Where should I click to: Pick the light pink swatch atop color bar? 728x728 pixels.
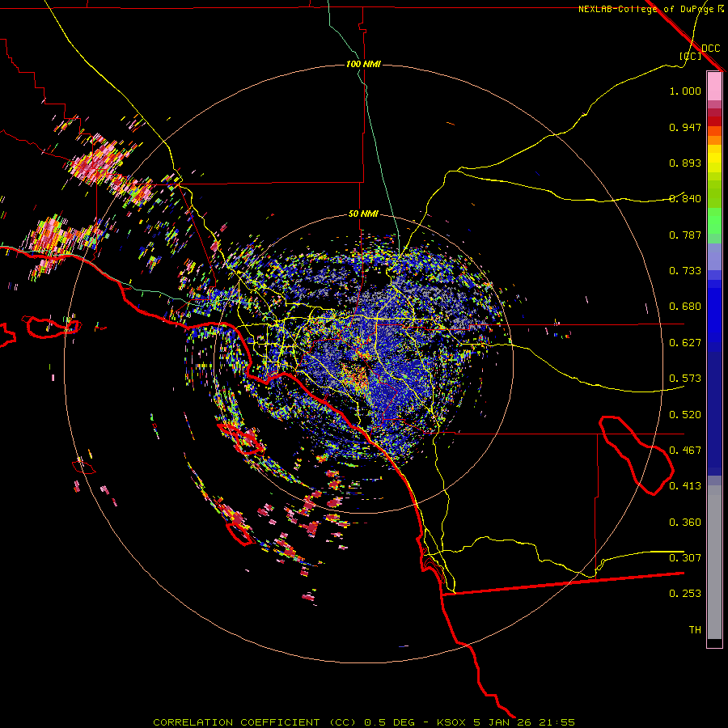(x=714, y=86)
